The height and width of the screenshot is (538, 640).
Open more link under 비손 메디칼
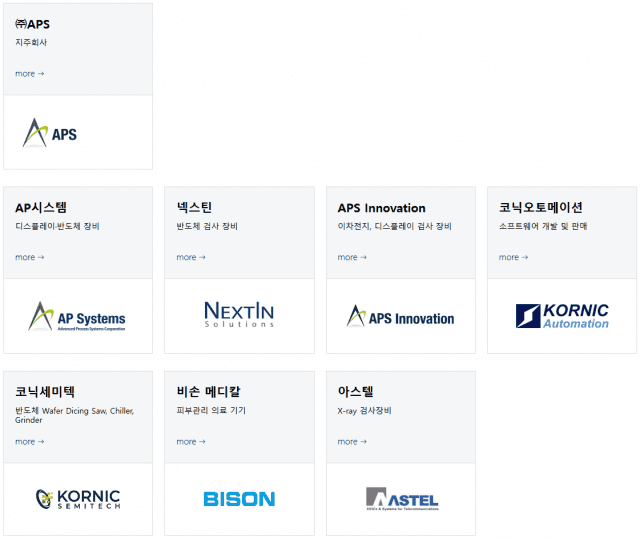[191, 442]
